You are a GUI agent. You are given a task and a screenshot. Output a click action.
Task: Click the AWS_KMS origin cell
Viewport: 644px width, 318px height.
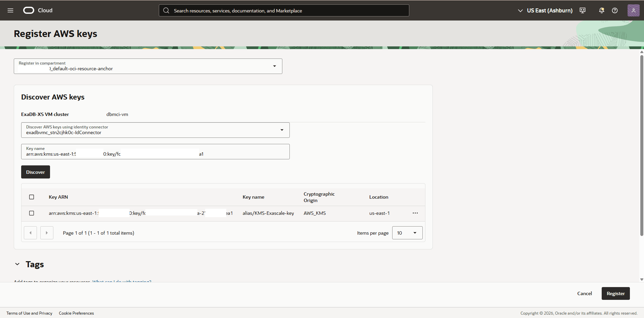pos(315,213)
